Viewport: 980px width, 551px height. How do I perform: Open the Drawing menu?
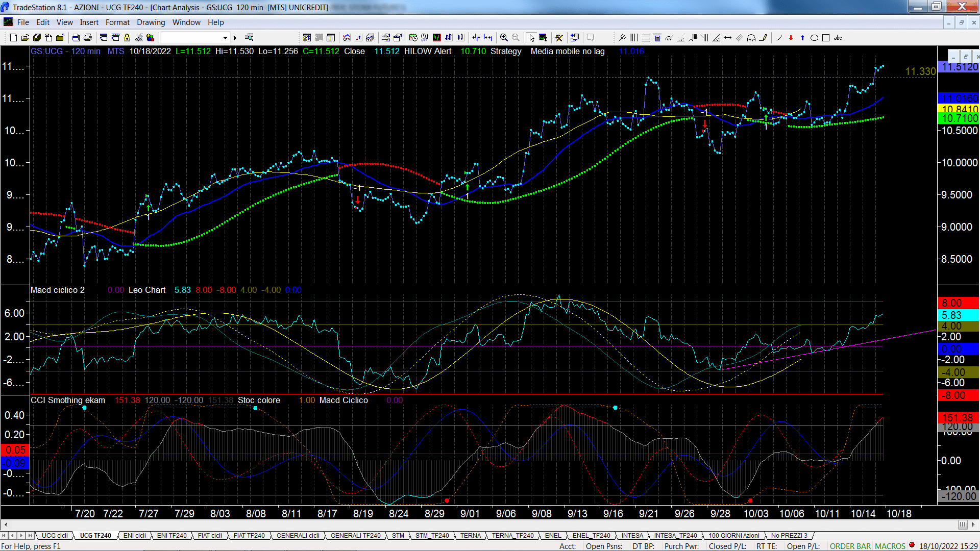click(x=151, y=22)
